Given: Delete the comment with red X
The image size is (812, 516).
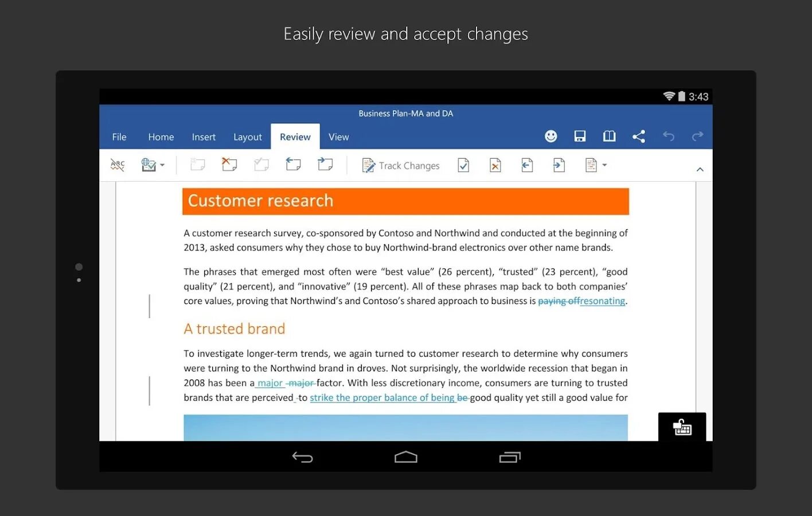Looking at the screenshot, I should point(229,165).
